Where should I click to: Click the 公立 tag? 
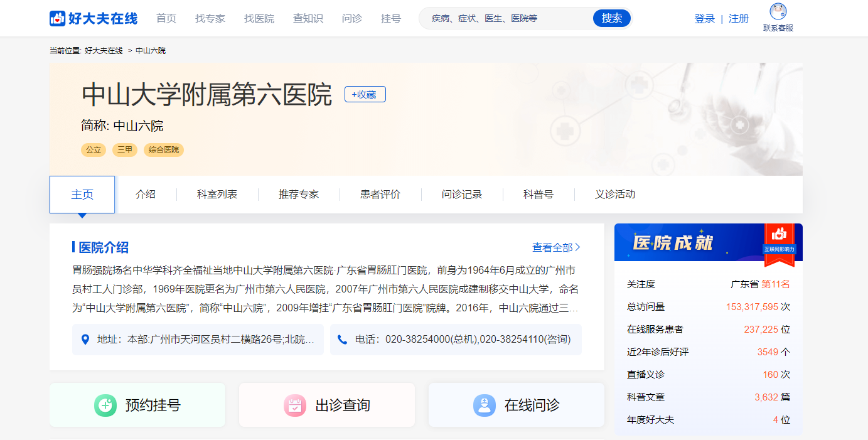click(94, 150)
